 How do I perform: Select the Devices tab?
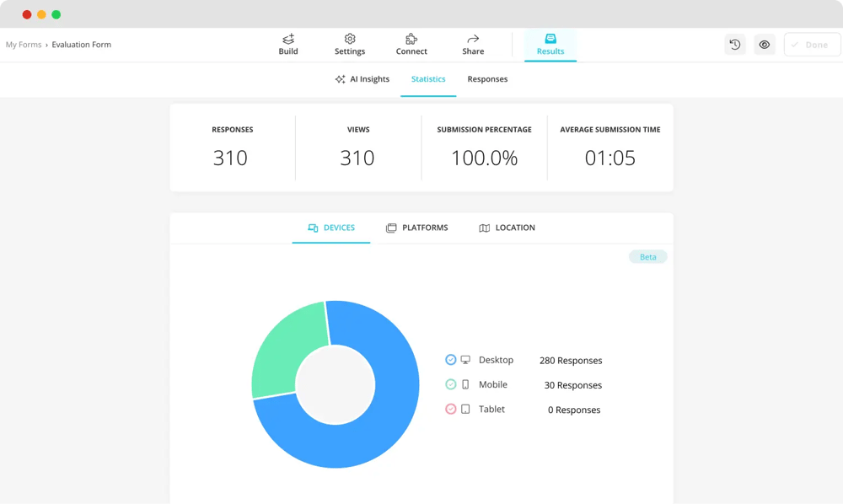point(331,228)
